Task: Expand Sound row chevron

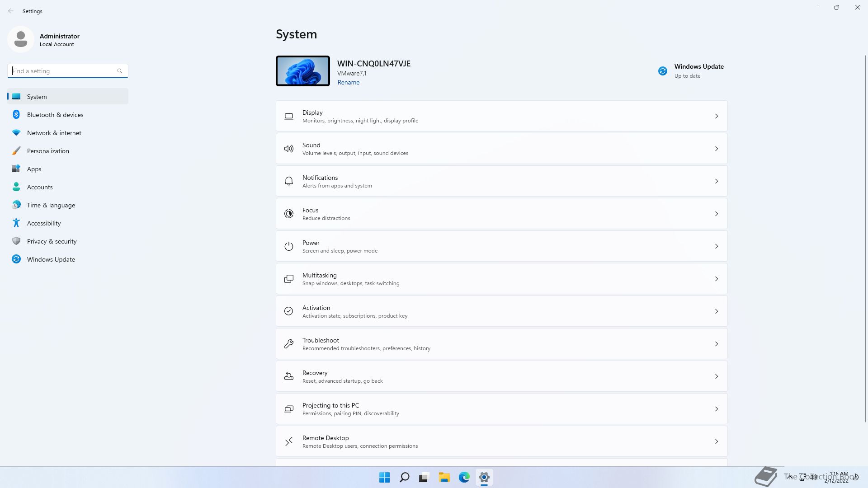Action: (717, 149)
